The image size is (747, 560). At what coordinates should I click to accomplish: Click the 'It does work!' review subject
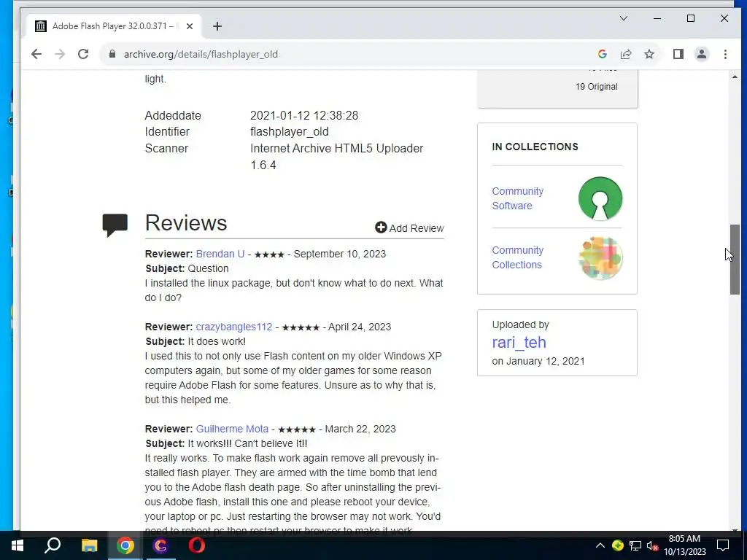[x=217, y=341]
